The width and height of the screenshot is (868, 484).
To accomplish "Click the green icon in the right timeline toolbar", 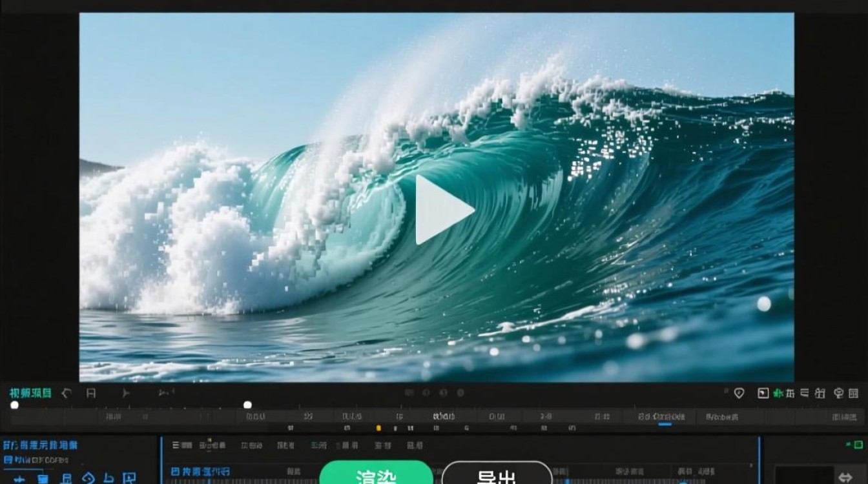I will pyautogui.click(x=779, y=393).
